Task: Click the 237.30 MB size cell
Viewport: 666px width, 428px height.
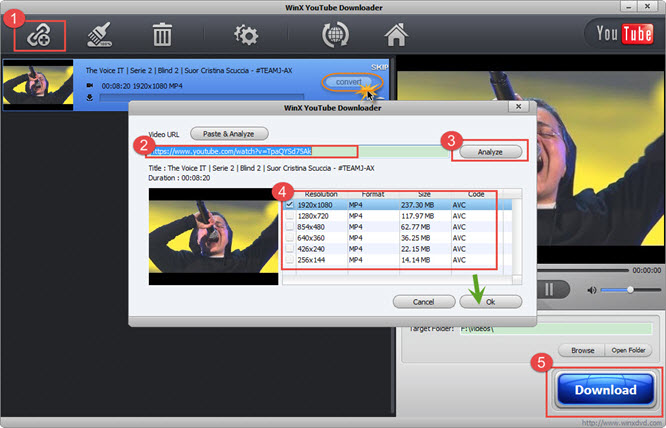Action: coord(417,205)
